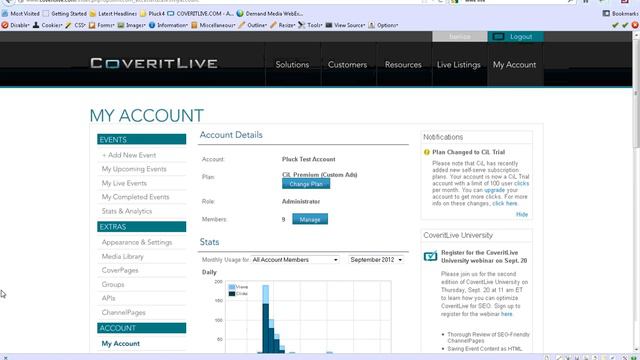This screenshot has height=360, width=640.
Task: Open the Latest Headlines bookmark feed
Action: coord(113,13)
